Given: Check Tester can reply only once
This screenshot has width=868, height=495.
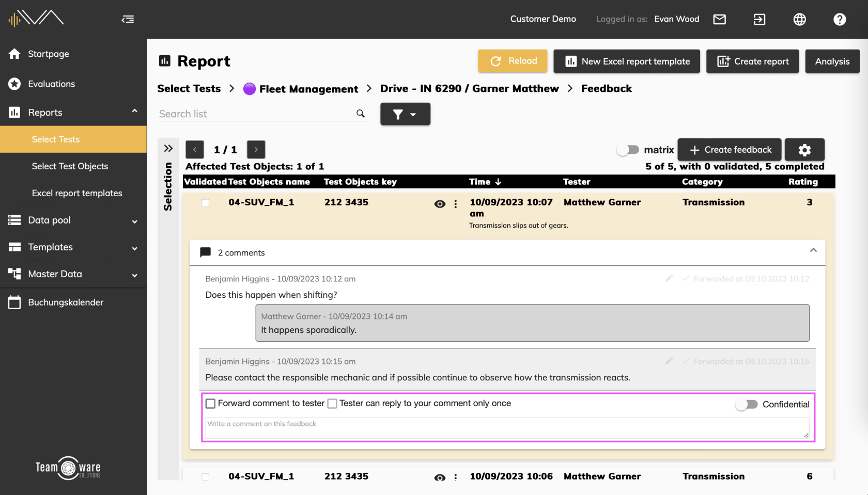Looking at the screenshot, I should coord(332,404).
